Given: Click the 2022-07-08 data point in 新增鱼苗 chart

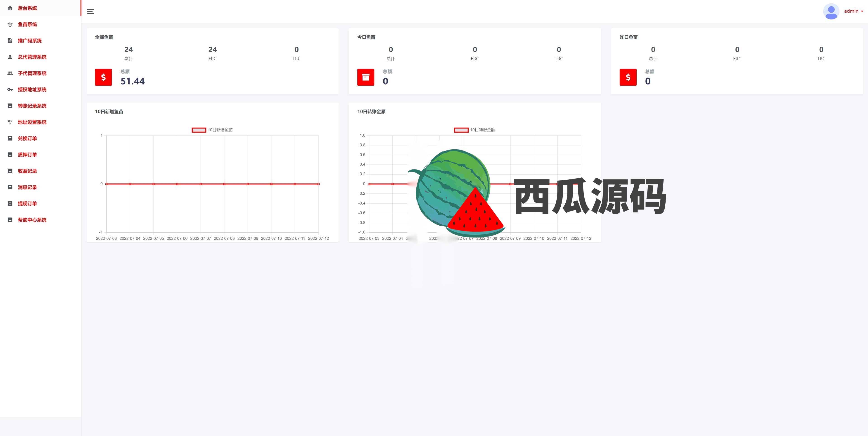Looking at the screenshot, I should click(x=224, y=184).
